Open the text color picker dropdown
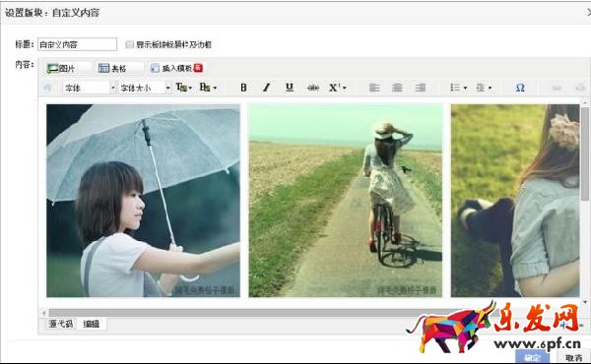 [x=184, y=88]
